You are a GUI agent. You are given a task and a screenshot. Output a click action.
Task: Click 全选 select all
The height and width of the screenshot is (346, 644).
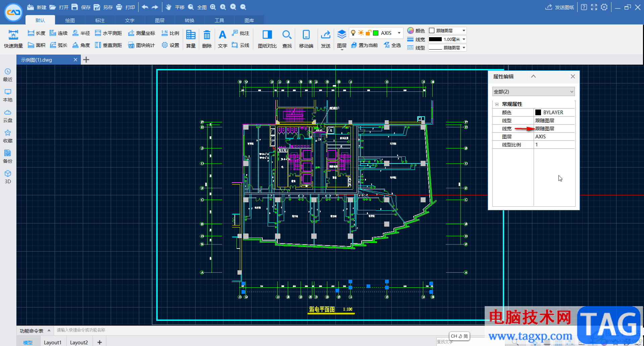392,45
